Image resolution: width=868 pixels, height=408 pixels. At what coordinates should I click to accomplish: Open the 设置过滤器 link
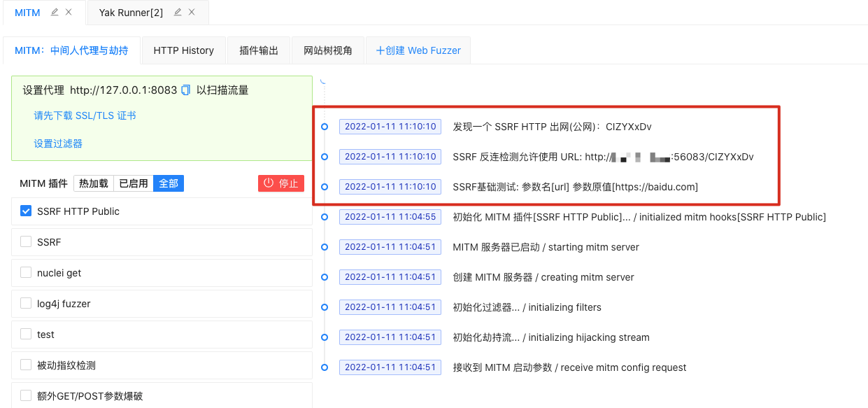(58, 143)
